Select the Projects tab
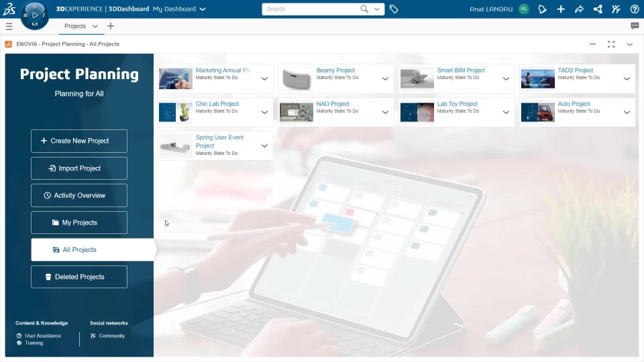 75,26
